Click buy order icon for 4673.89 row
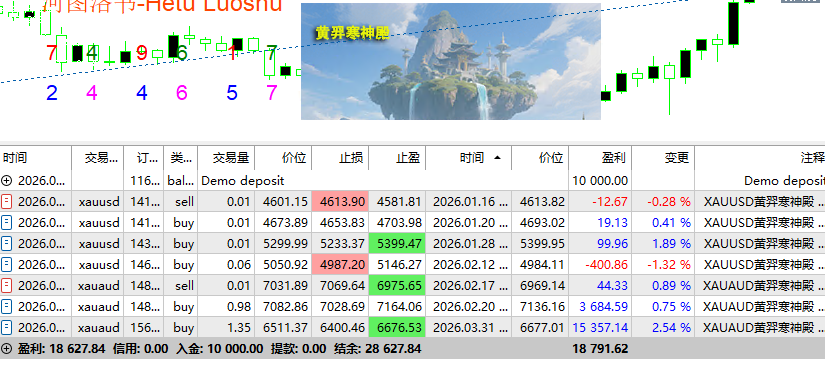The width and height of the screenshot is (825, 387). (7, 222)
